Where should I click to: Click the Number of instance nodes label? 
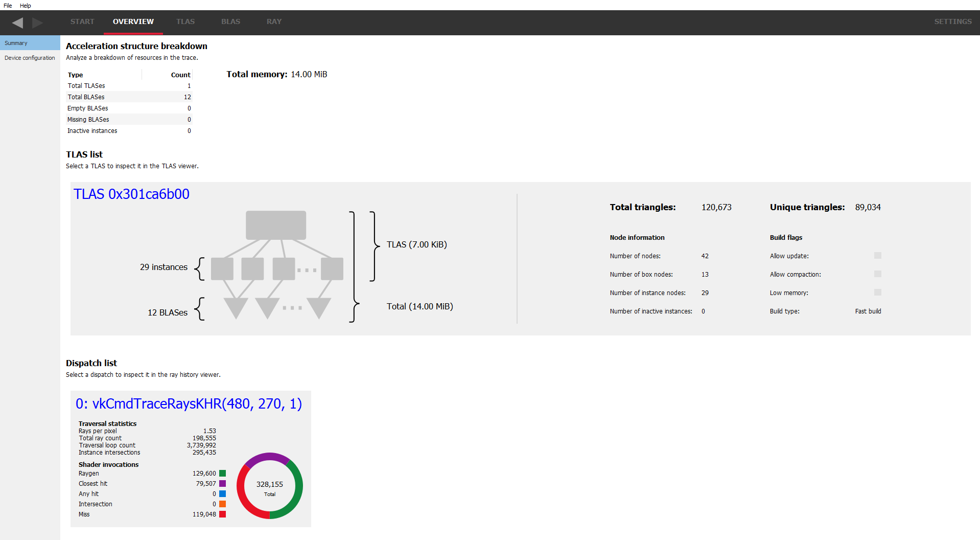tap(647, 293)
